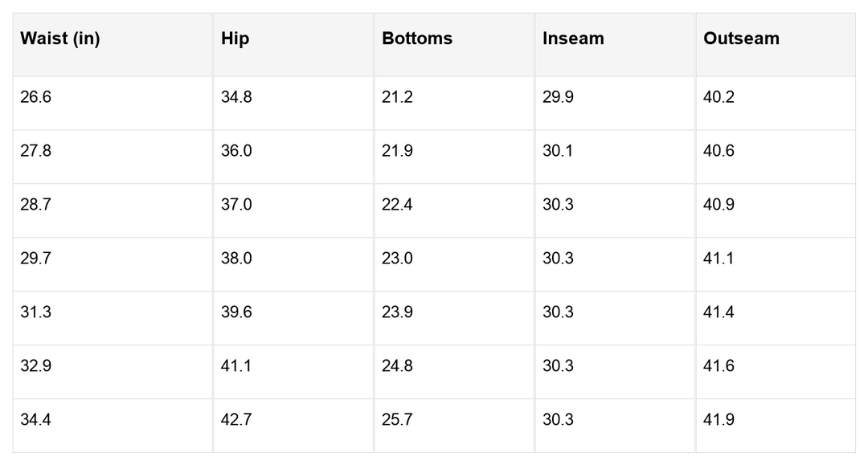The image size is (868, 465).
Task: Select the waist cell 26.6
Action: (x=36, y=97)
